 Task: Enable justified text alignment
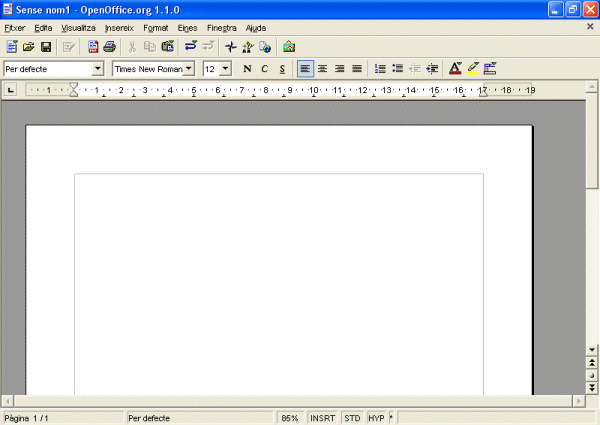tap(356, 69)
